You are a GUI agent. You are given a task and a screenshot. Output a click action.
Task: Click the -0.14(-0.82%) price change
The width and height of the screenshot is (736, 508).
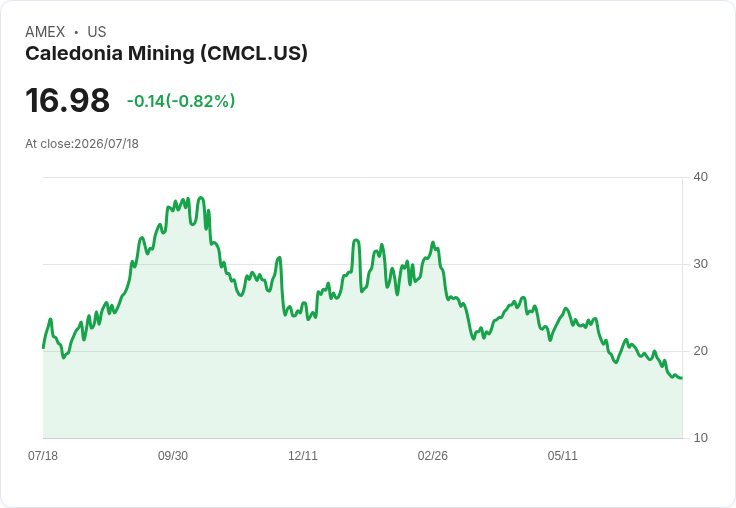(x=181, y=101)
